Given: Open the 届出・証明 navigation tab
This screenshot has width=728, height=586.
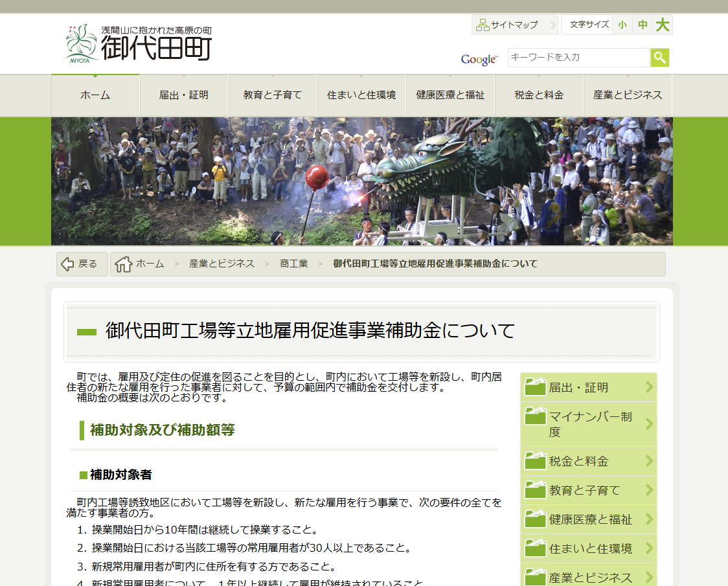Looking at the screenshot, I should pos(184,95).
